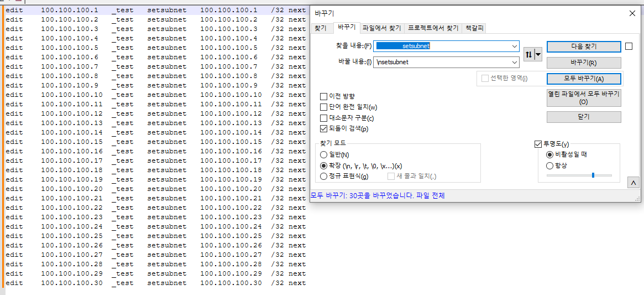This screenshot has height=295, width=644.
Task: Collapse the dialog with the caret button
Action: click(633, 182)
